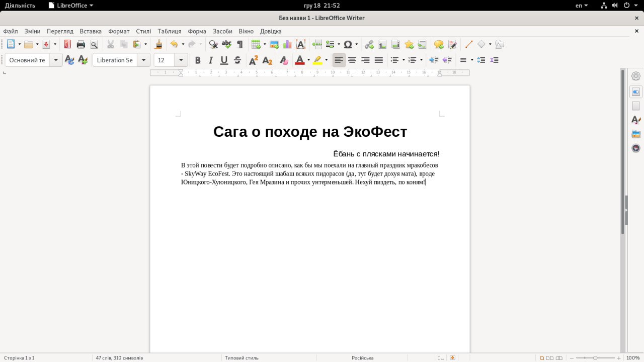Image resolution: width=644 pixels, height=362 pixels.
Task: Select the Clone Formatting paintbrush
Action: click(x=158, y=44)
